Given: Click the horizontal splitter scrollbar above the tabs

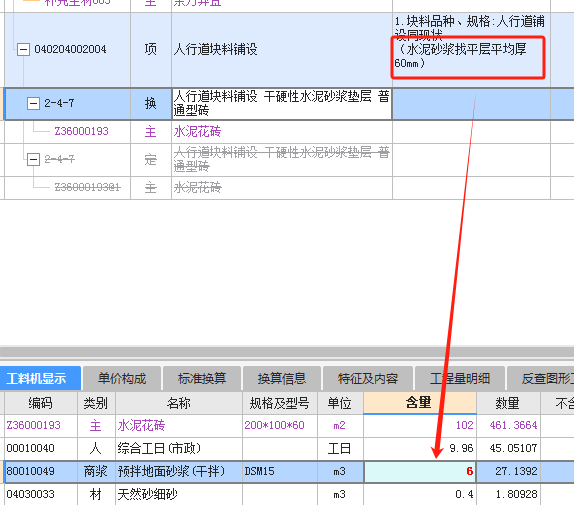Looking at the screenshot, I should (287, 352).
